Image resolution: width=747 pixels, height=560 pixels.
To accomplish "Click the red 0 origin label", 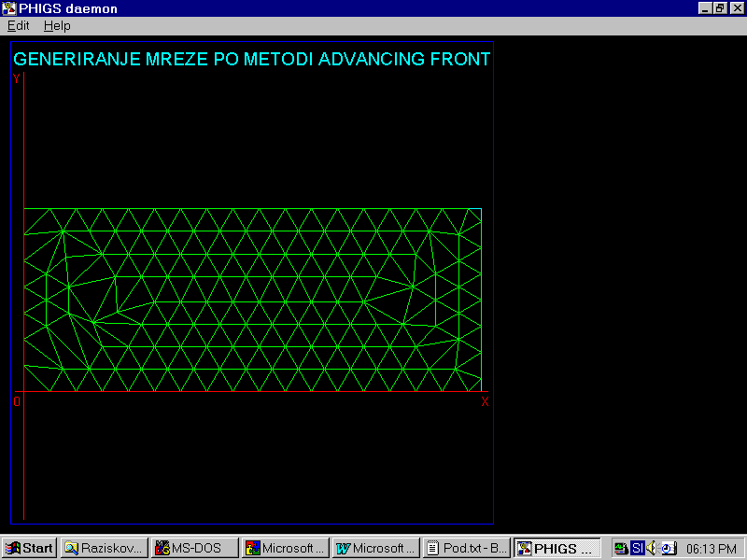I will tap(17, 402).
